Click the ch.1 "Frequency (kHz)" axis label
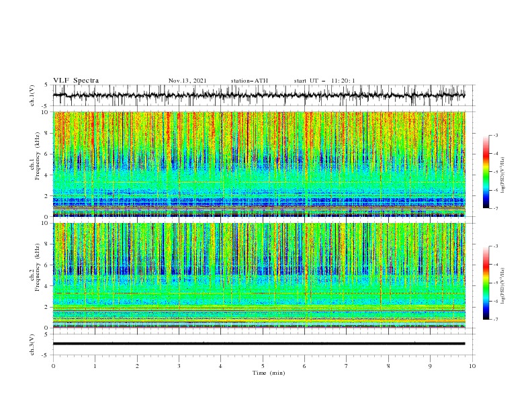The width and height of the screenshot is (532, 411). click(x=38, y=156)
